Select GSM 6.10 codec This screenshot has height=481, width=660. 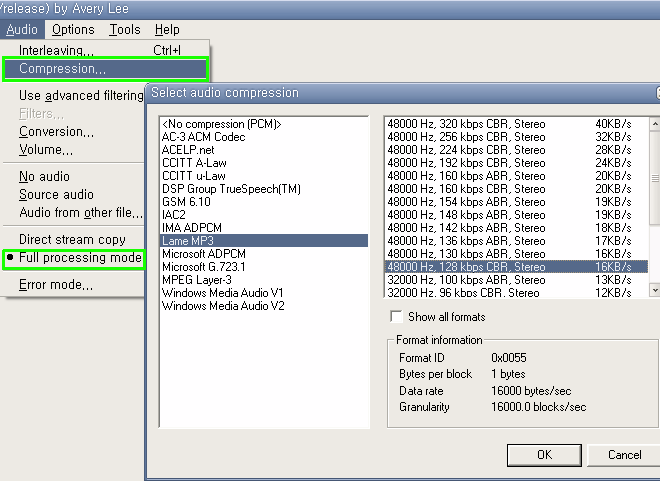pyautogui.click(x=264, y=202)
